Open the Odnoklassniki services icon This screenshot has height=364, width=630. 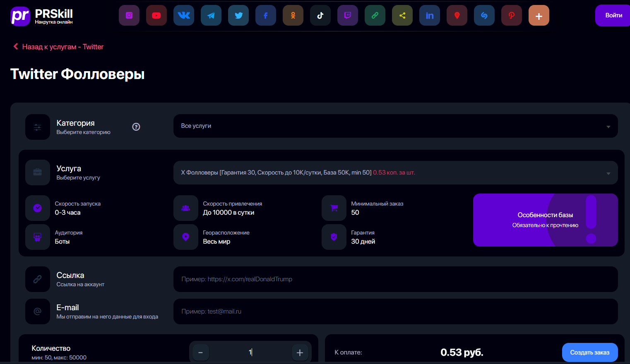pyautogui.click(x=293, y=15)
